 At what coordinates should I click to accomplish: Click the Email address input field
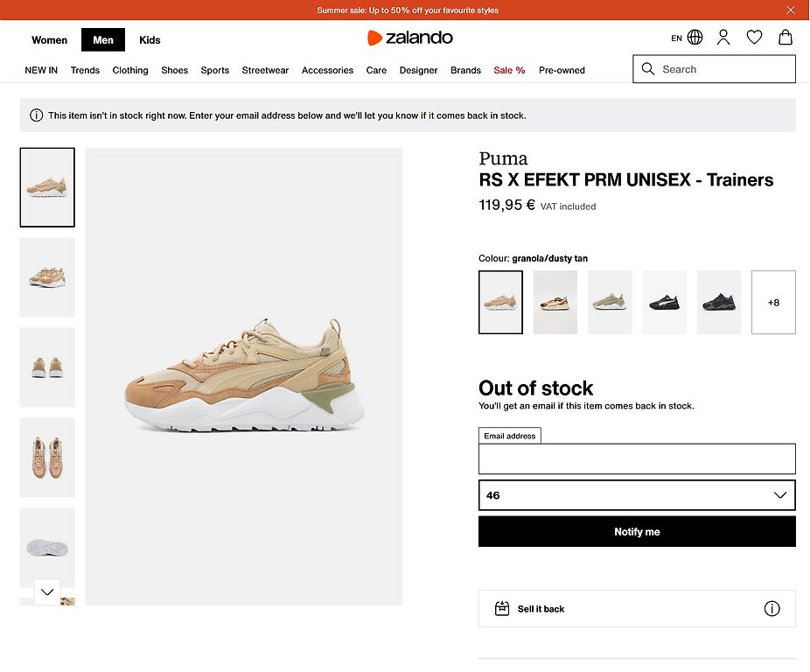[637, 458]
